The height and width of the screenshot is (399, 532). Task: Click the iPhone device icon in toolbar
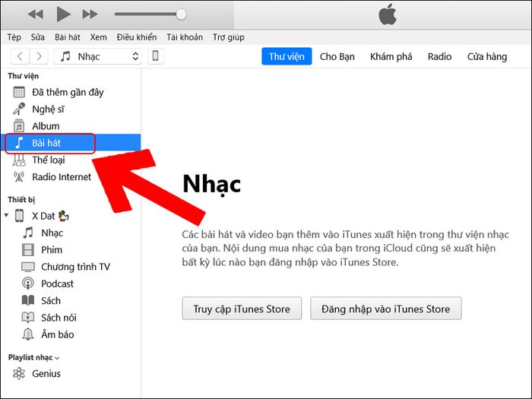pyautogui.click(x=155, y=56)
